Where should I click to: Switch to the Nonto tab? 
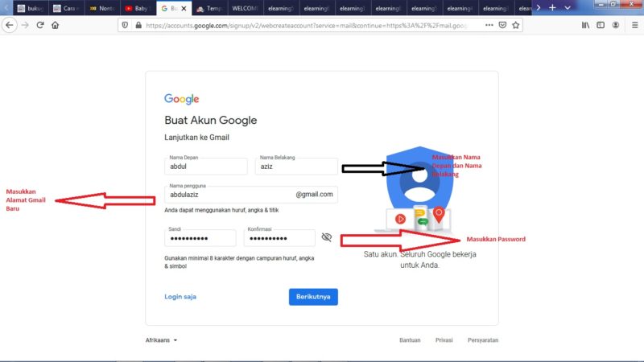pyautogui.click(x=102, y=8)
